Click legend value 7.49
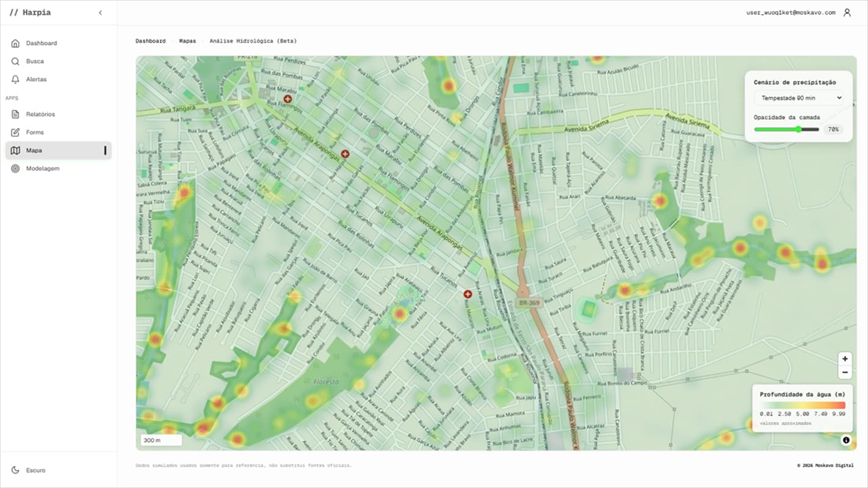The image size is (868, 488). pyautogui.click(x=820, y=414)
